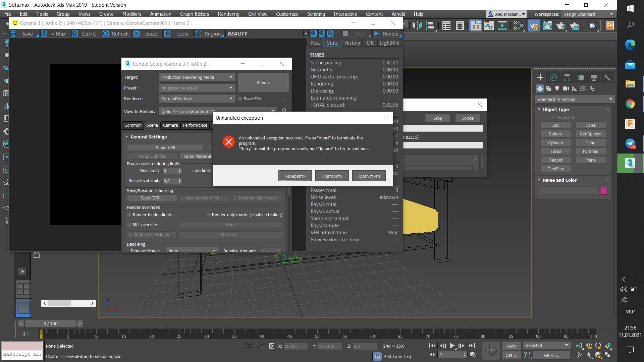The image size is (644, 362).
Task: Enable the Mtl. override checkbox
Action: [129, 225]
